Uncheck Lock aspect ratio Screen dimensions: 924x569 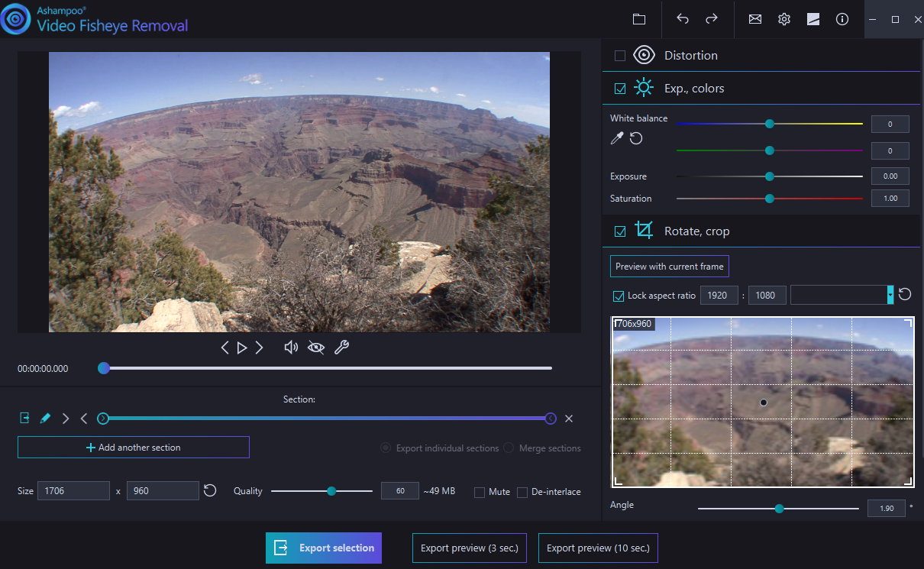pyautogui.click(x=619, y=296)
